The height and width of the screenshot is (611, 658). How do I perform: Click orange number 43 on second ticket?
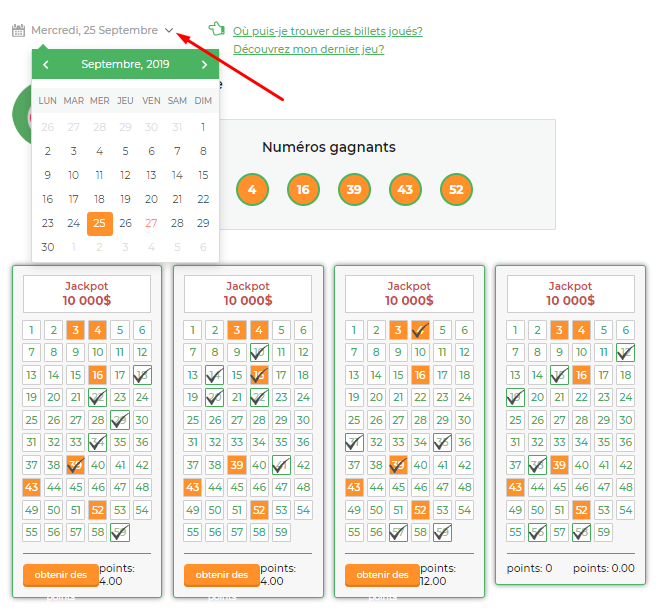193,487
